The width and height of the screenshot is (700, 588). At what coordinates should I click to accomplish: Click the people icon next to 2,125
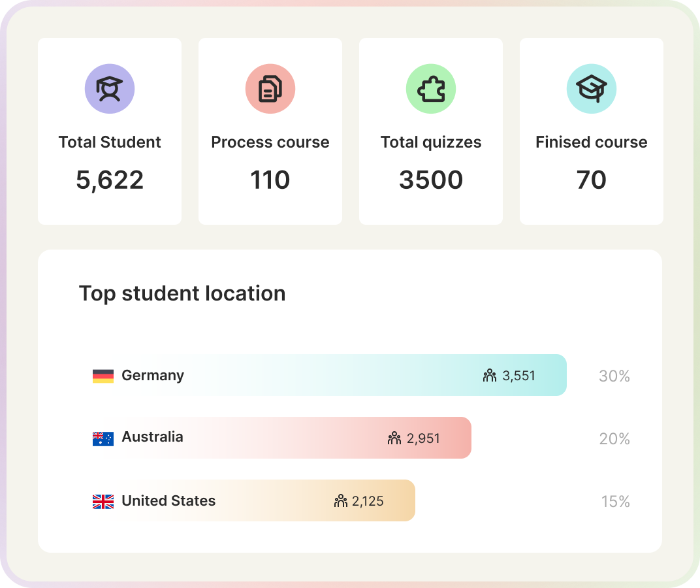pos(340,501)
